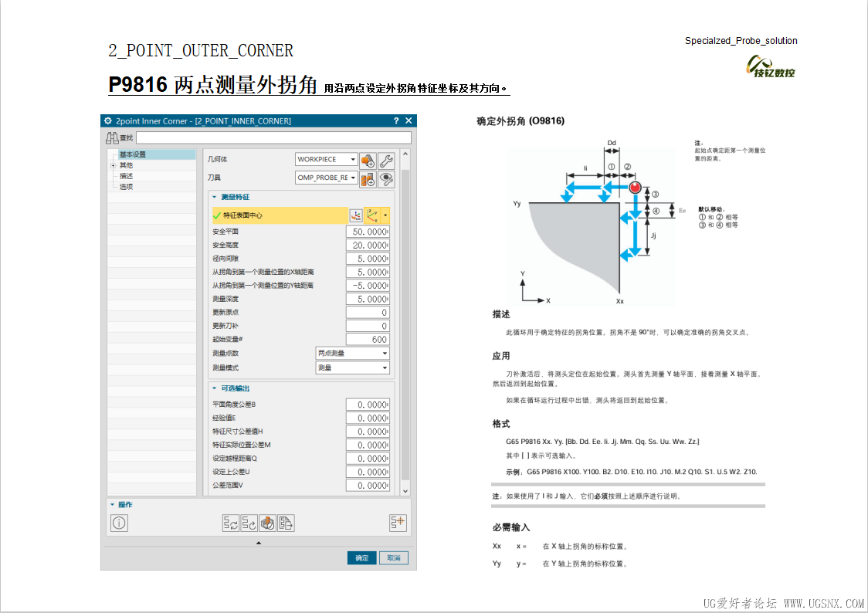Click the 取消 button
The width and height of the screenshot is (868, 613).
click(394, 557)
